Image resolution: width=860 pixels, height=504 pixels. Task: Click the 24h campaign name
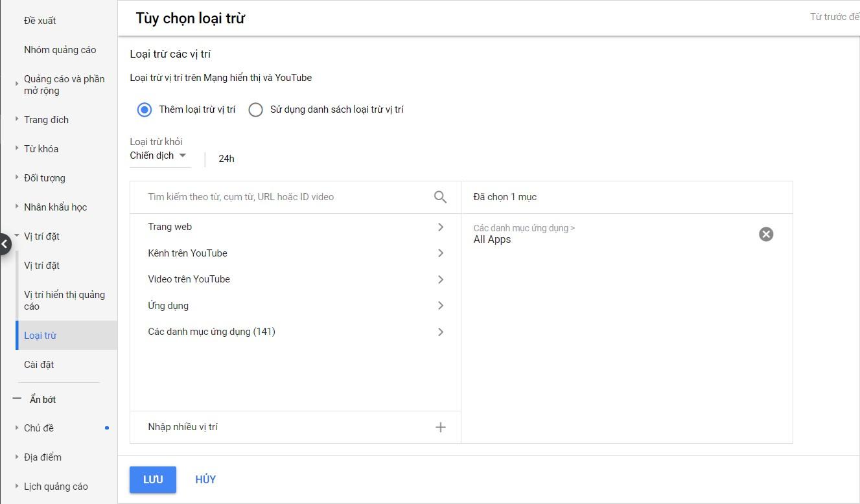226,159
